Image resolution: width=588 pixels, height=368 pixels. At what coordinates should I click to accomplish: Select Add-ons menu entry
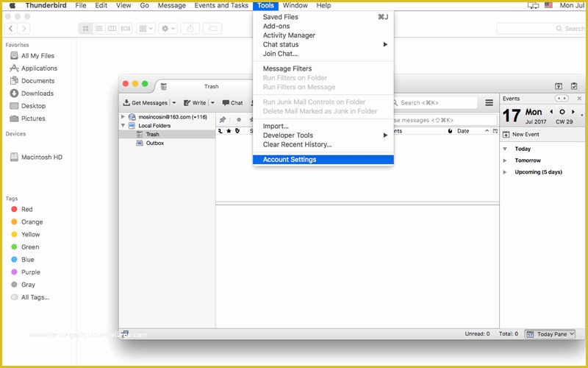coord(323,26)
